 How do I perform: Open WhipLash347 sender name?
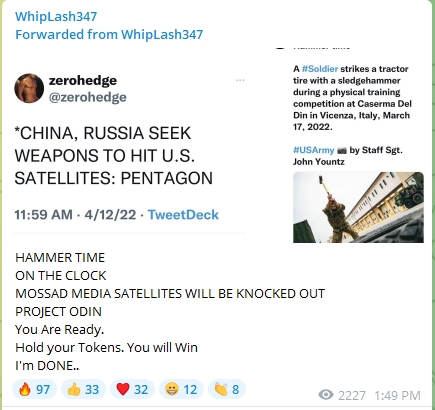coord(56,16)
